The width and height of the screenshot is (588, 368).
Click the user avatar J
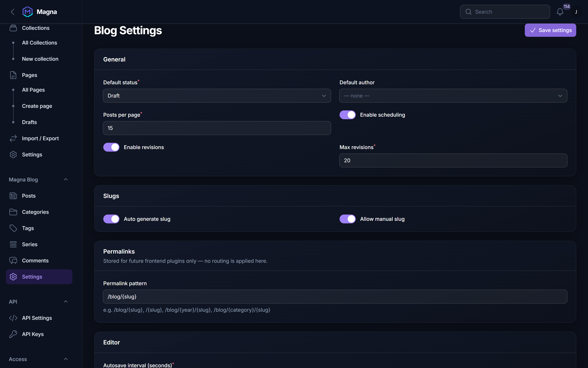(576, 12)
